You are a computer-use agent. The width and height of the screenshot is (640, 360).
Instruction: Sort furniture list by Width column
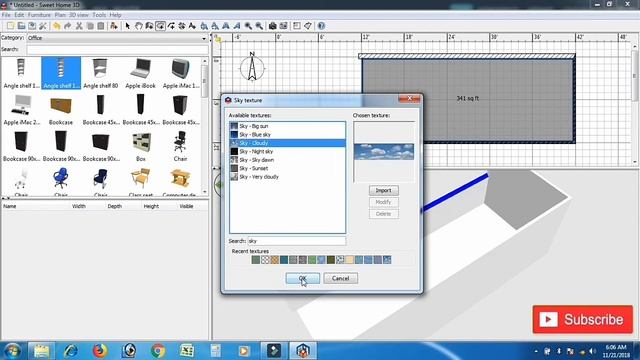tap(79, 206)
